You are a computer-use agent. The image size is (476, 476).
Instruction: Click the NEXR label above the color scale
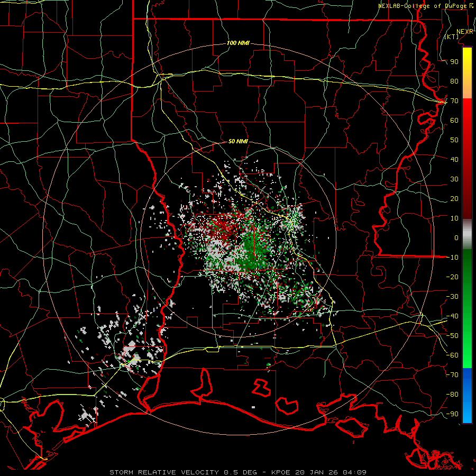click(x=465, y=32)
